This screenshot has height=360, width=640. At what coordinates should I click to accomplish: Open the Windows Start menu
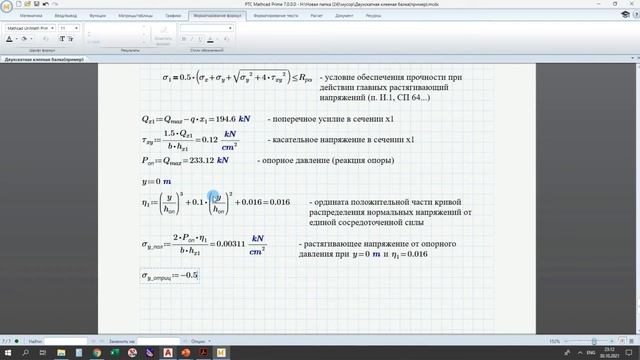tap(7, 353)
